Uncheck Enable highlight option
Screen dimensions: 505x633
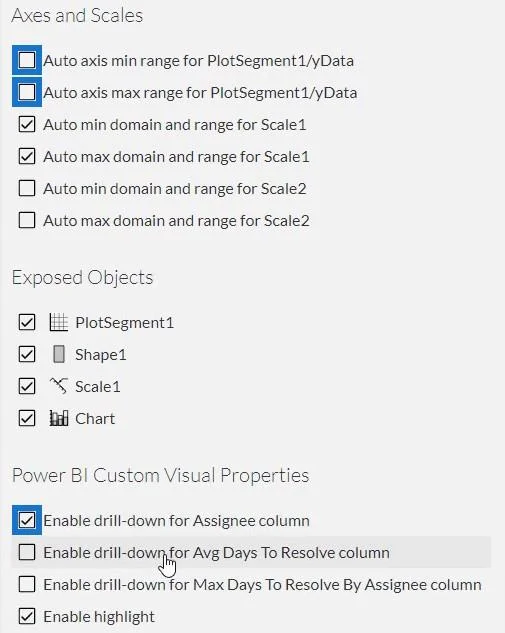coord(27,616)
